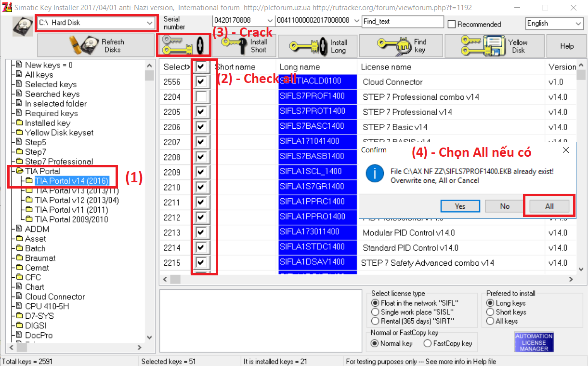Screen dimensions: 588x366
Task: Click the Install Short key button
Action: click(x=244, y=46)
